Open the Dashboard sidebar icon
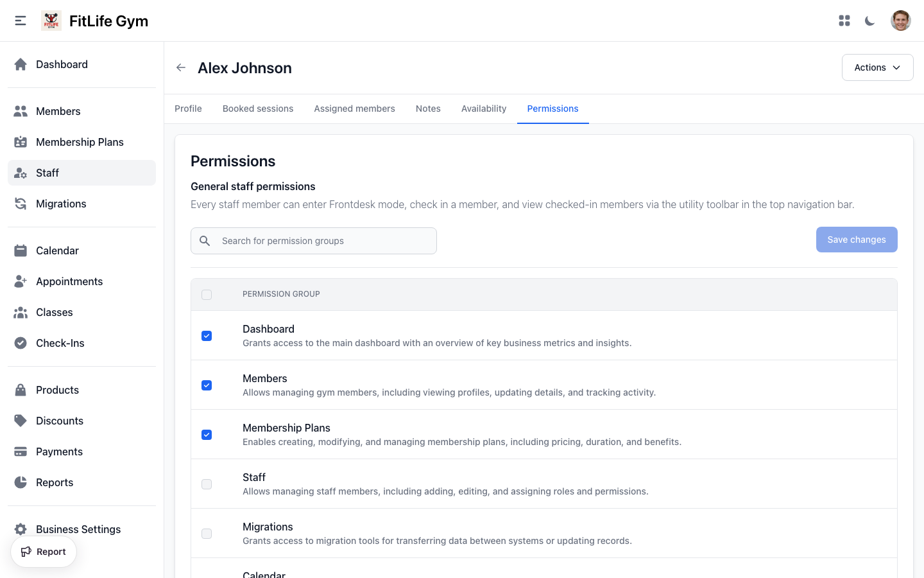This screenshot has height=578, width=924. pyautogui.click(x=20, y=64)
